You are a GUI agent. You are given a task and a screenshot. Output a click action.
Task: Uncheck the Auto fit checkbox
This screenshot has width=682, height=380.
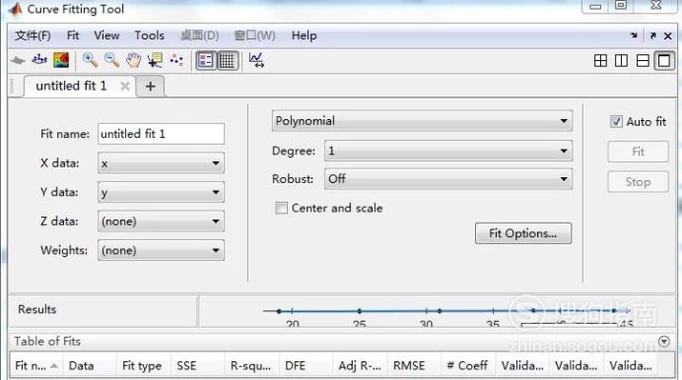tap(616, 121)
